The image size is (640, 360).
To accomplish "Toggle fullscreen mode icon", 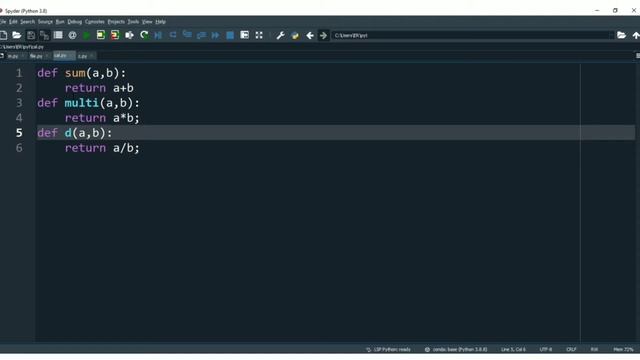I will tap(259, 36).
